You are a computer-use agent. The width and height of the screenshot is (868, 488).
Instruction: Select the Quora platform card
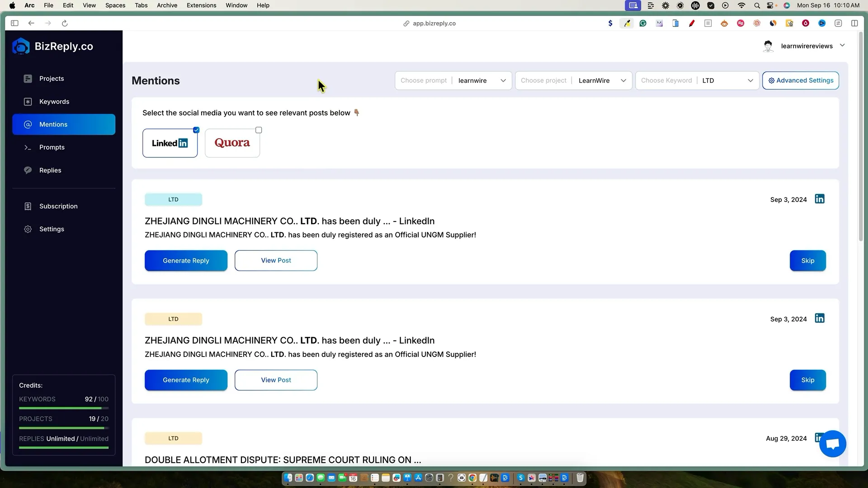(232, 143)
